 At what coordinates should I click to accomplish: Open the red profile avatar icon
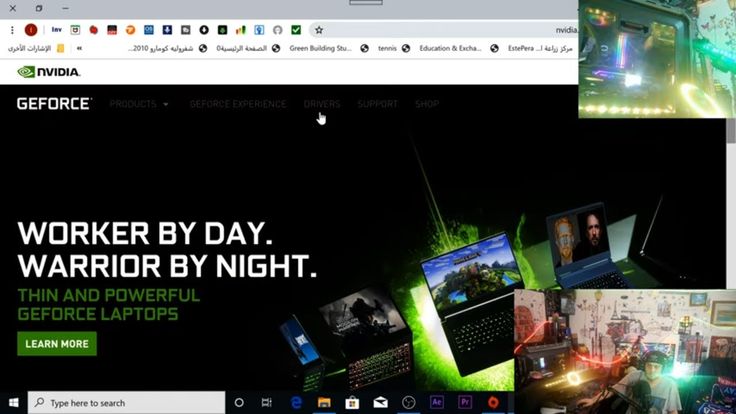click(31, 30)
